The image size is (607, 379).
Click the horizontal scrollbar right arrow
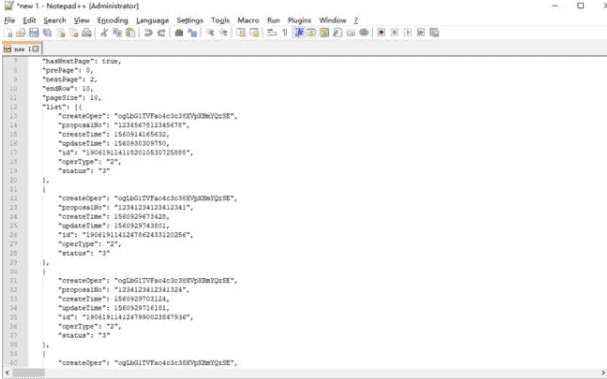[x=602, y=373]
